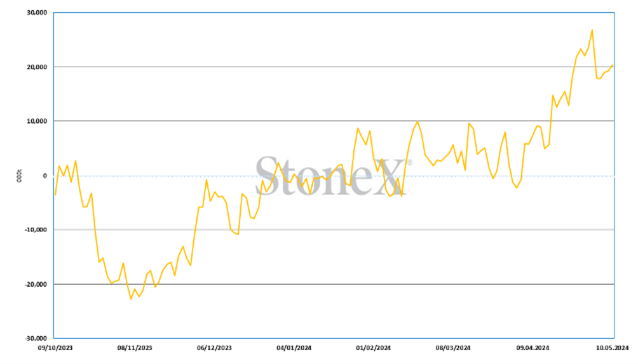Click the 20,000 y-axis label
Screen dimensions: 638x364
37,67
